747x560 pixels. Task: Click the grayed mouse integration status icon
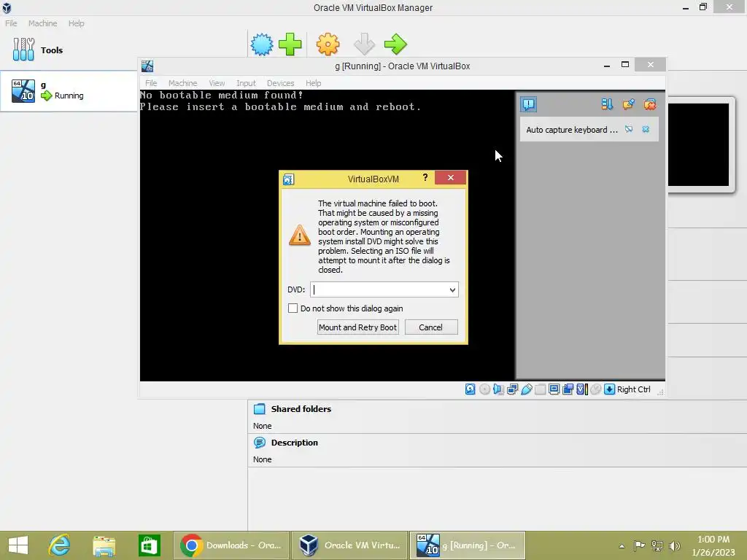click(x=595, y=389)
